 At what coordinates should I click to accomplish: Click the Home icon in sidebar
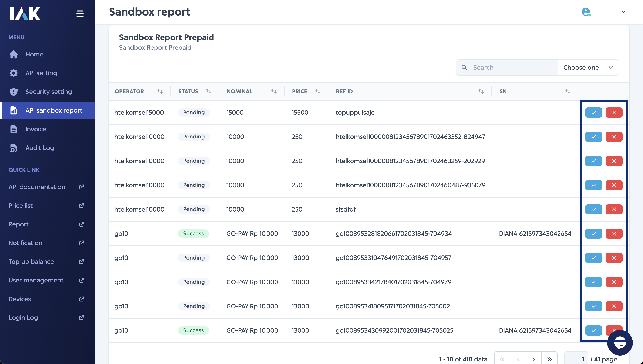click(x=13, y=54)
